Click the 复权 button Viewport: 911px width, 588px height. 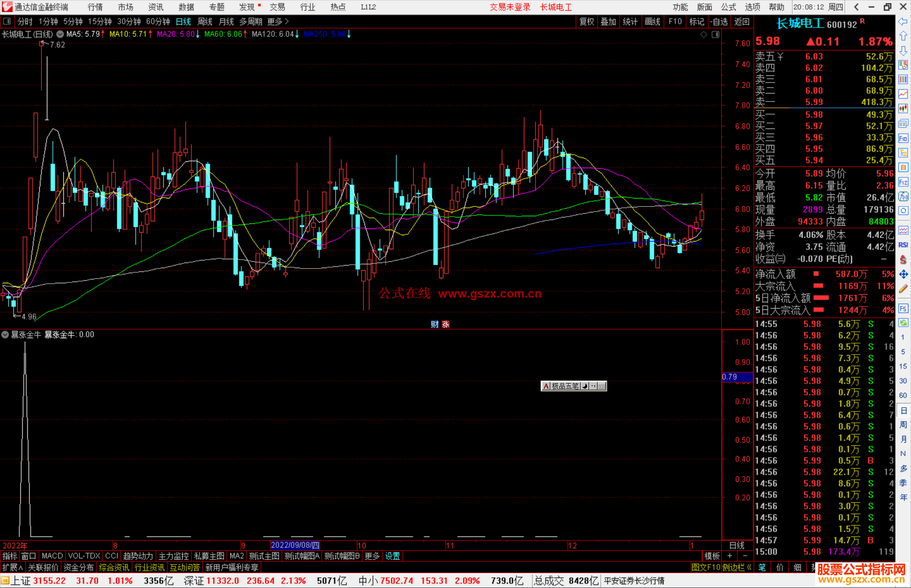pyautogui.click(x=587, y=21)
